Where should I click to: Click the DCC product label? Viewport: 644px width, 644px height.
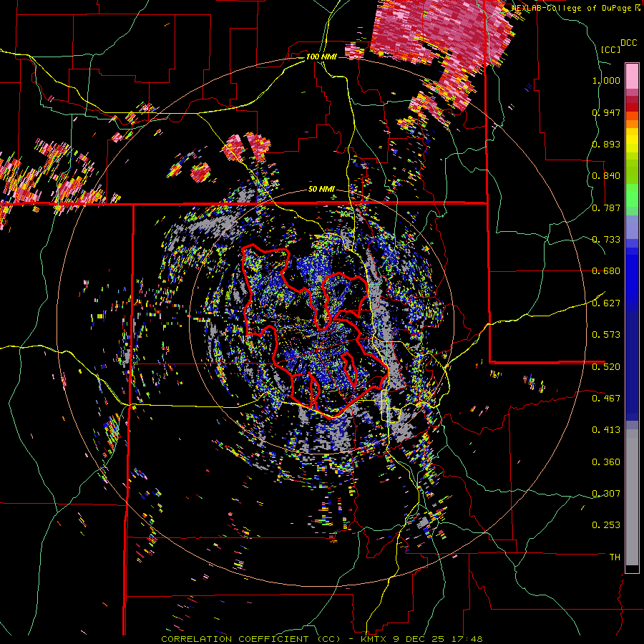(629, 43)
